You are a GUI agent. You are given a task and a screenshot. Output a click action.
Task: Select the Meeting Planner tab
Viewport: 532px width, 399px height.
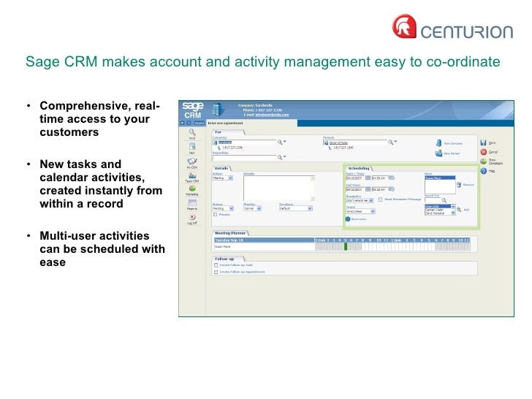click(x=230, y=233)
